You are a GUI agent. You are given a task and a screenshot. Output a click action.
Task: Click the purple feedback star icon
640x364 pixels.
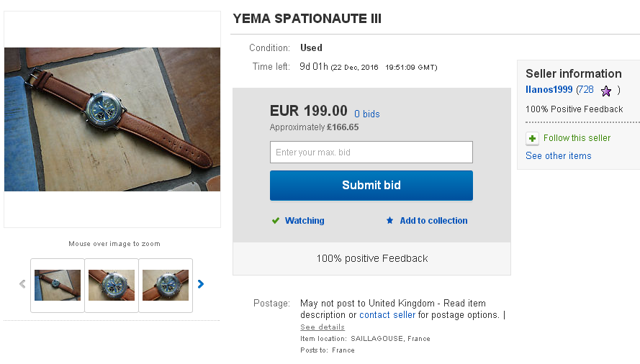point(606,91)
